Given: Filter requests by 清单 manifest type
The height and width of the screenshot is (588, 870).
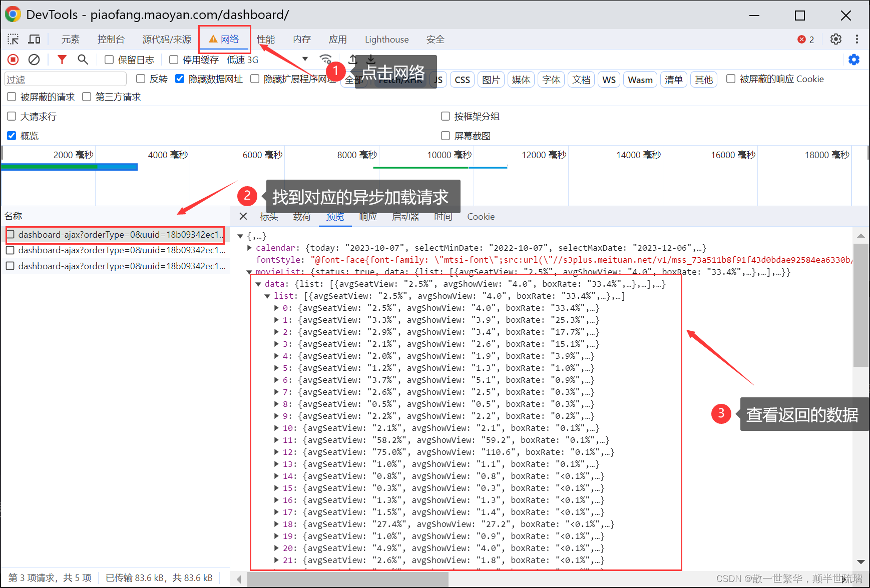Looking at the screenshot, I should (x=674, y=80).
